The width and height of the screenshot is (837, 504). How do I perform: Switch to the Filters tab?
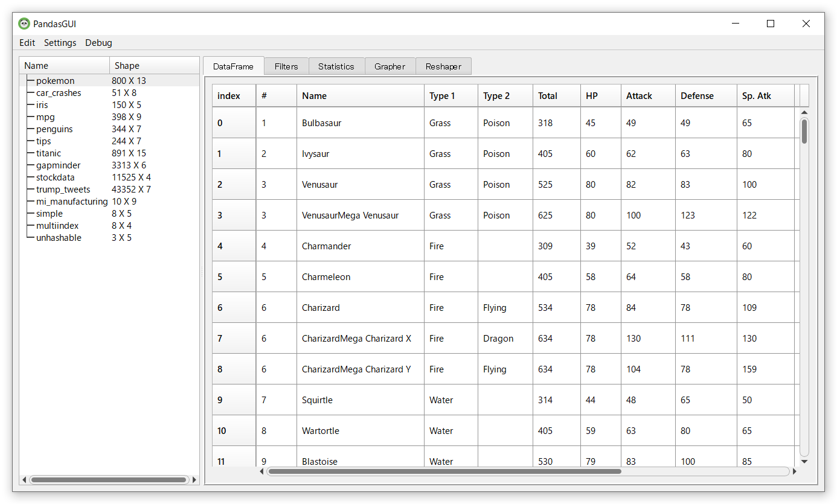(x=286, y=66)
